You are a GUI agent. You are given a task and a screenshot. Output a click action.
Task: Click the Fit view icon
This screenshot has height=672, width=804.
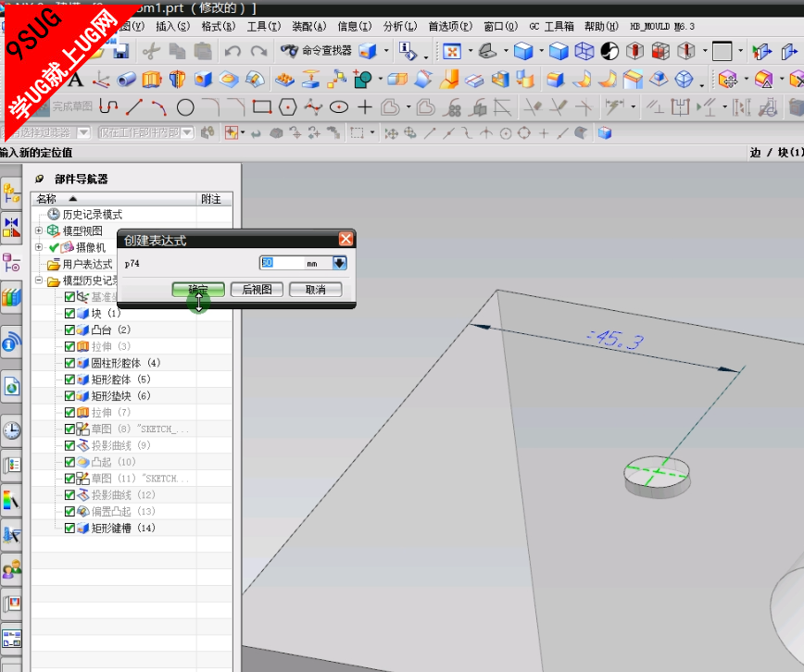pyautogui.click(x=452, y=51)
